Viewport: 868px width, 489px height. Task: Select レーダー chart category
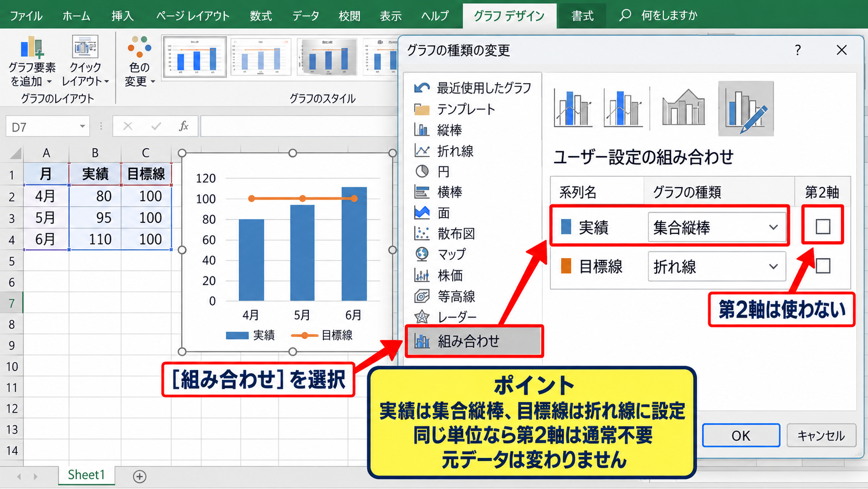click(445, 316)
